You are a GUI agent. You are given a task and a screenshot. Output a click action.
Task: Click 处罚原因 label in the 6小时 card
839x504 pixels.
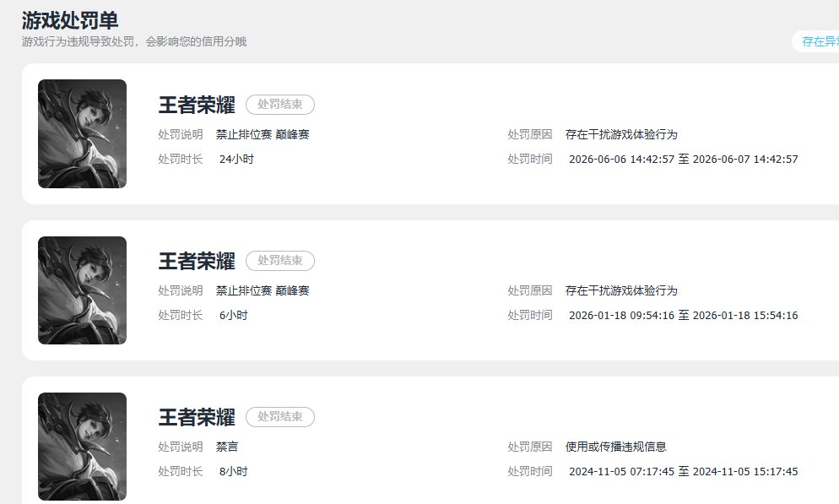[530, 290]
